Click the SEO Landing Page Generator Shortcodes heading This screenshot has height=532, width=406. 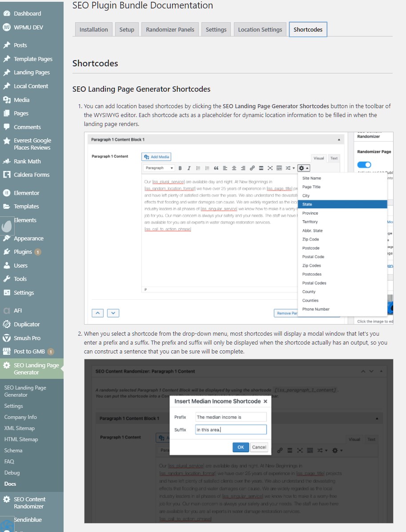tap(141, 89)
